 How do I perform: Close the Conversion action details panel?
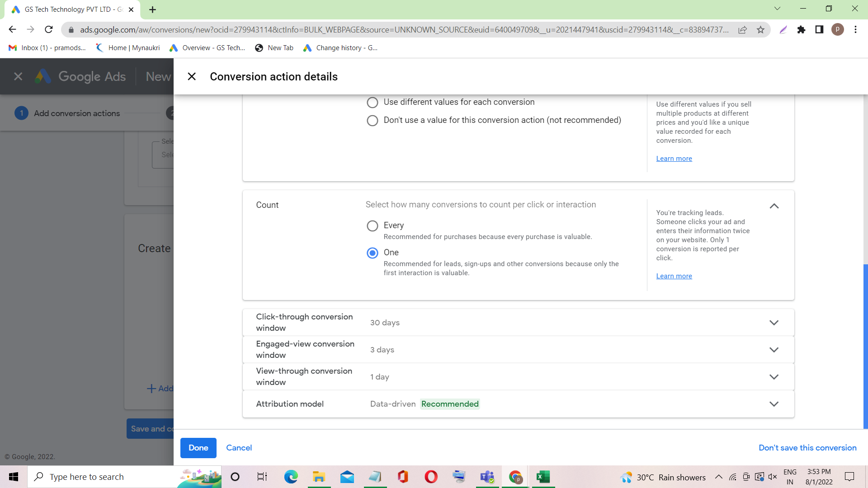point(192,76)
